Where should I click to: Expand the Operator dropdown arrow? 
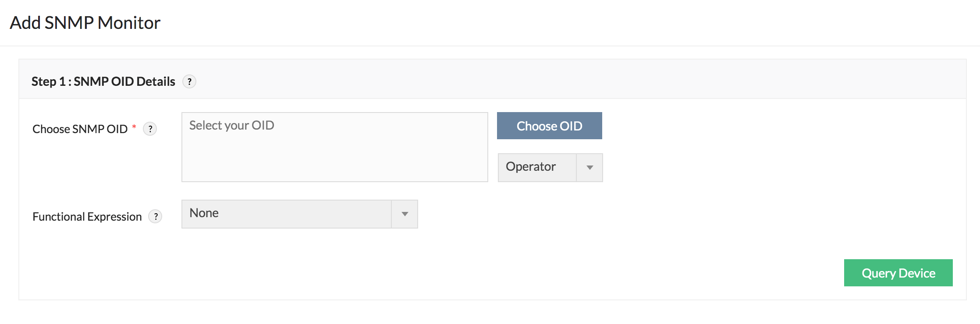click(x=589, y=168)
